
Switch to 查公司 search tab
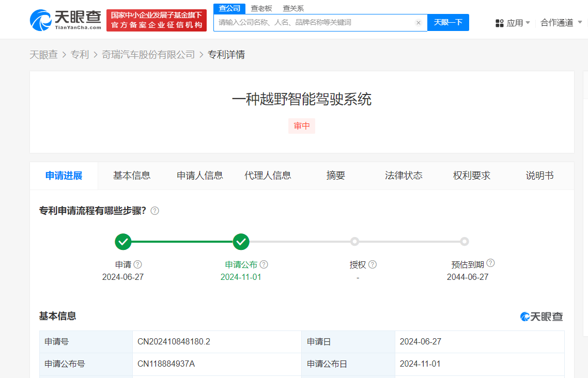(x=229, y=8)
